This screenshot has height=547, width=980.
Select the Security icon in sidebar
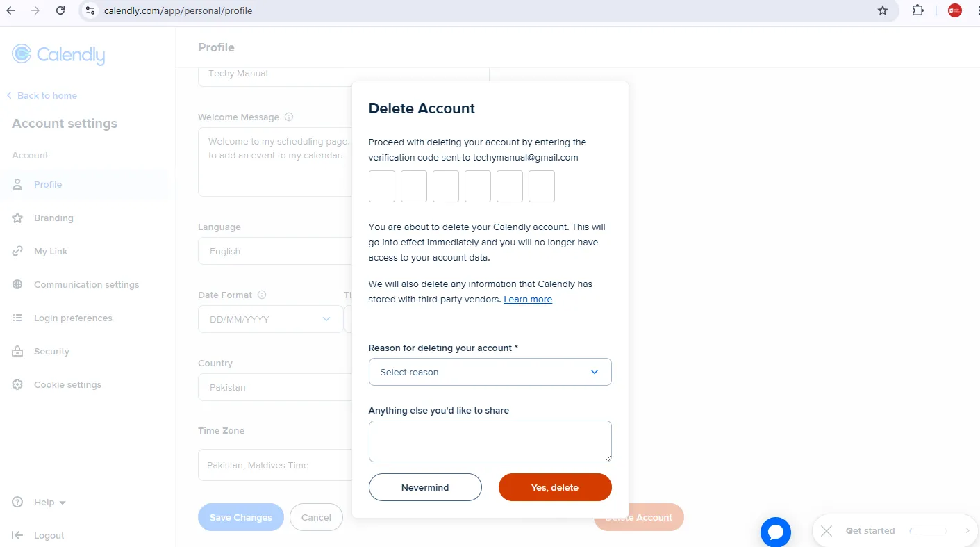click(17, 351)
